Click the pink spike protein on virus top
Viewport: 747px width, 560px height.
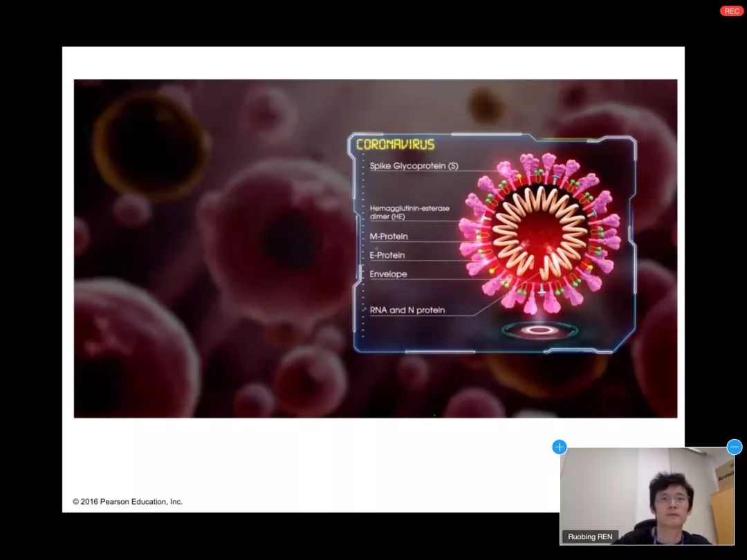click(x=548, y=164)
